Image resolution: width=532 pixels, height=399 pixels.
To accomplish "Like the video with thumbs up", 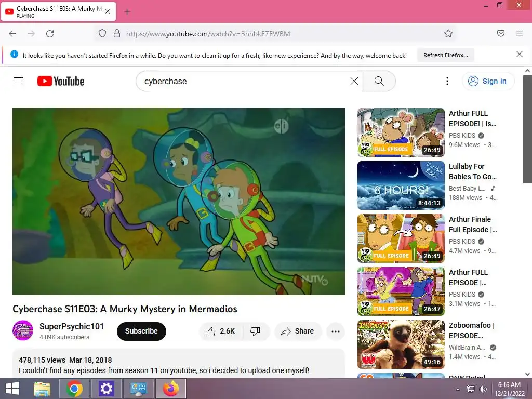I will pyautogui.click(x=220, y=331).
